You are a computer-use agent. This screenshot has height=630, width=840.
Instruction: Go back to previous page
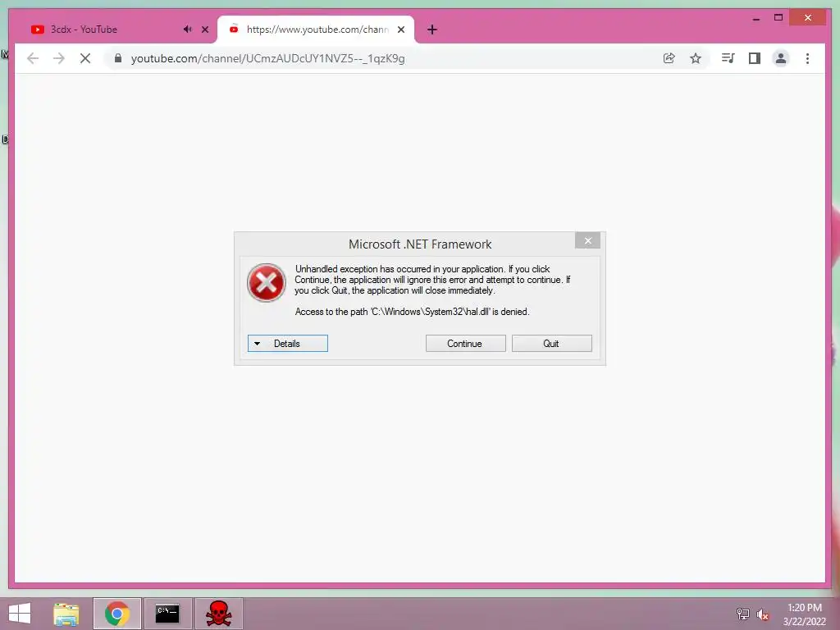33,58
